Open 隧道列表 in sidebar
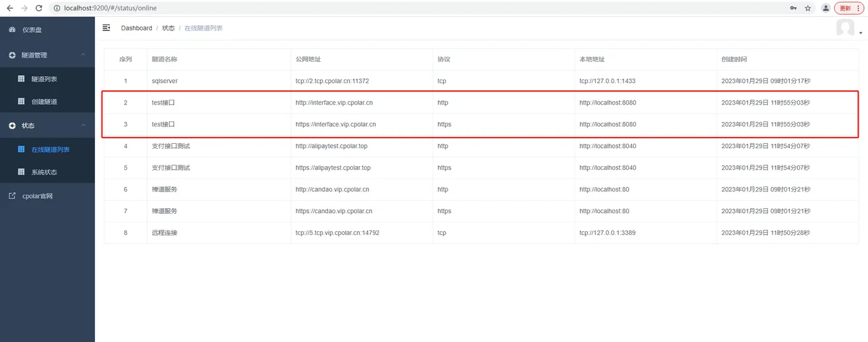Screen dimensions: 868x342 [44, 79]
